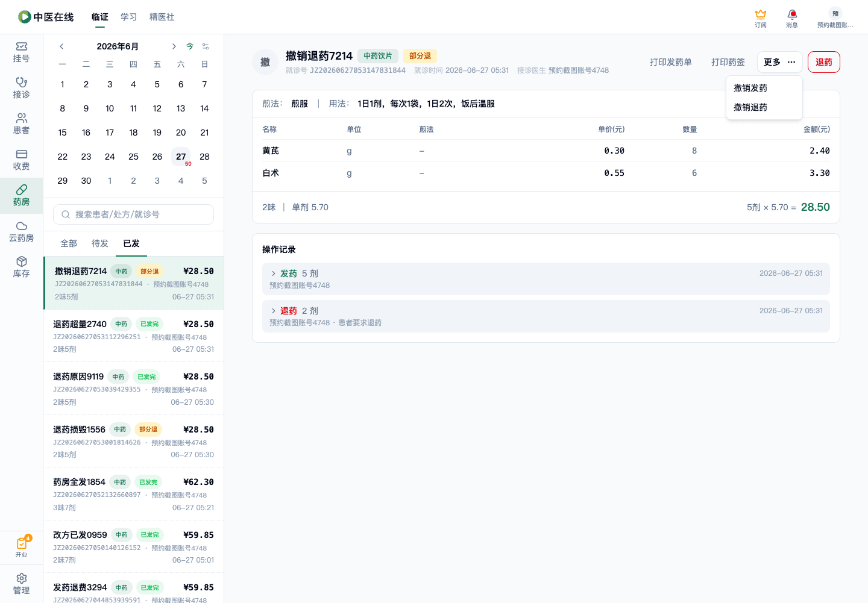The width and height of the screenshot is (868, 603).
Task: Open the 收费 billing sidebar icon
Action: point(21,160)
